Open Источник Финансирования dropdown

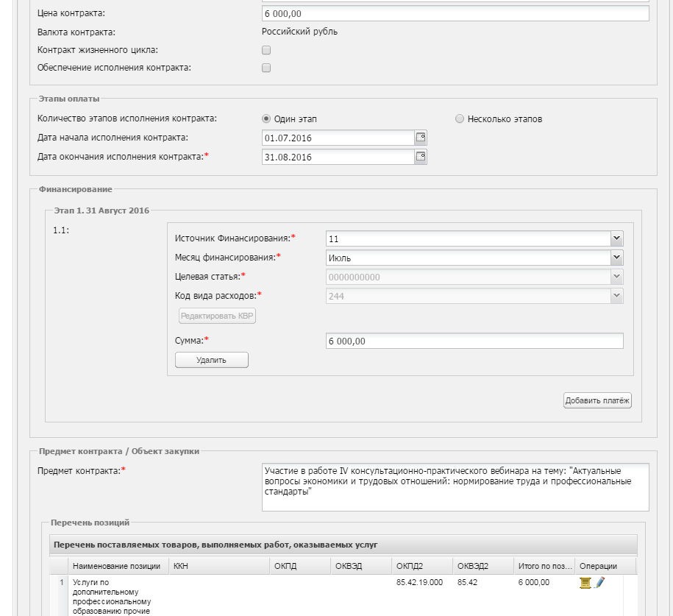coord(616,238)
